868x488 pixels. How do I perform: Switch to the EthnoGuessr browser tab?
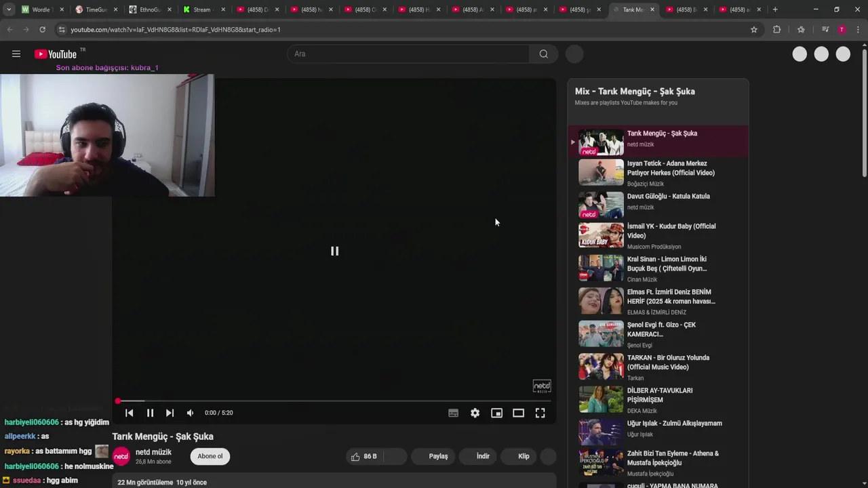[149, 9]
